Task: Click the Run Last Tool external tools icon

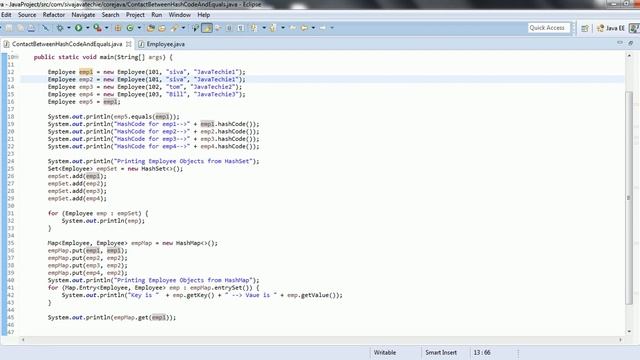Action: [x=97, y=28]
